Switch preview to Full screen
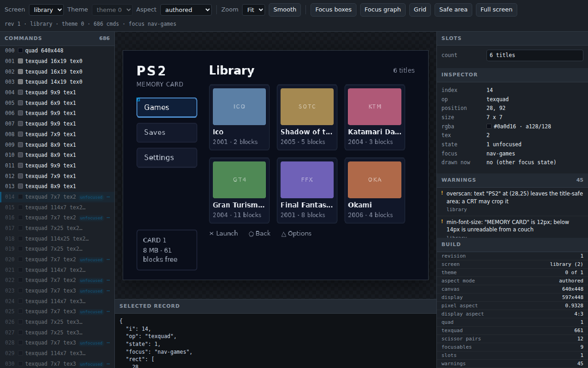This screenshot has height=368, width=588. (497, 10)
